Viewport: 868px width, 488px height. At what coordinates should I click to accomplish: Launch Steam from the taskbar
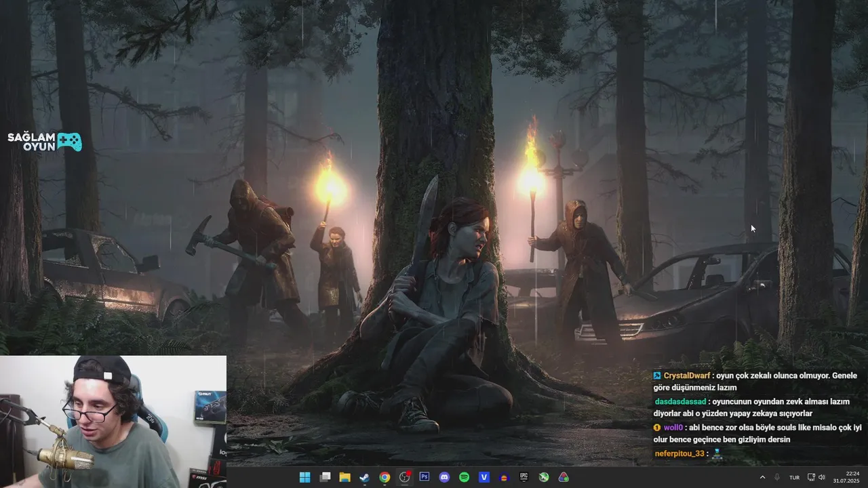point(364,477)
